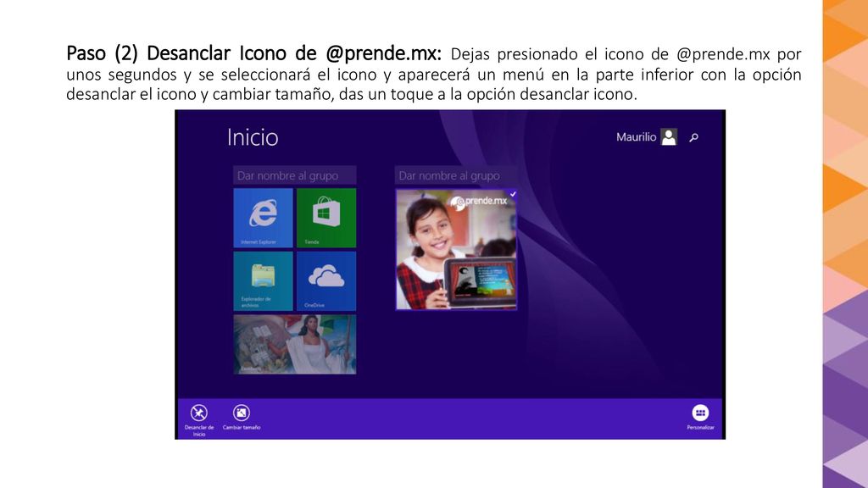Open the OneDrive tile

(x=326, y=281)
